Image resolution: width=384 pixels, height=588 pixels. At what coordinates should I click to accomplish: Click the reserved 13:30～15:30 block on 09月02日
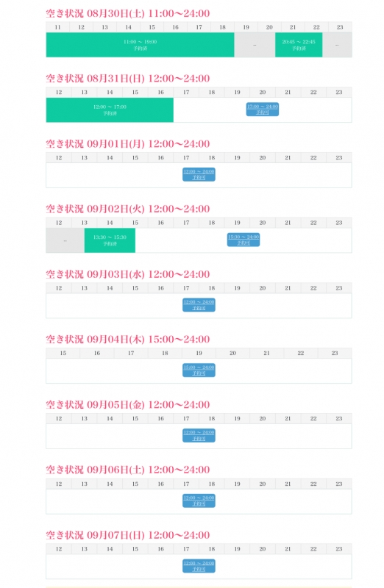click(x=110, y=240)
